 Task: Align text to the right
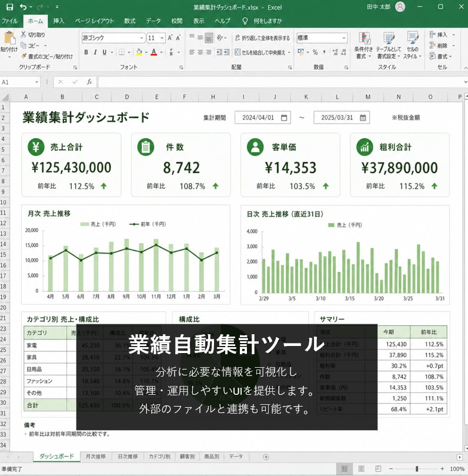point(209,52)
